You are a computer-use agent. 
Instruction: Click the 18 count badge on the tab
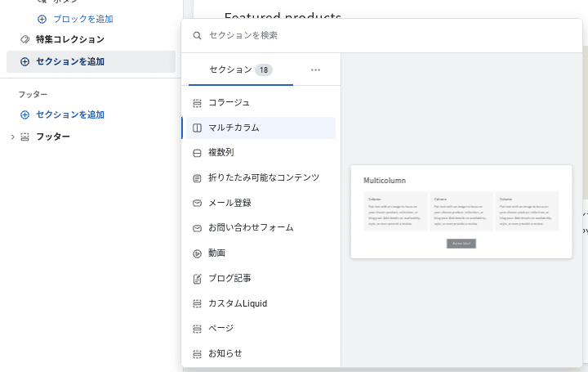click(x=264, y=70)
